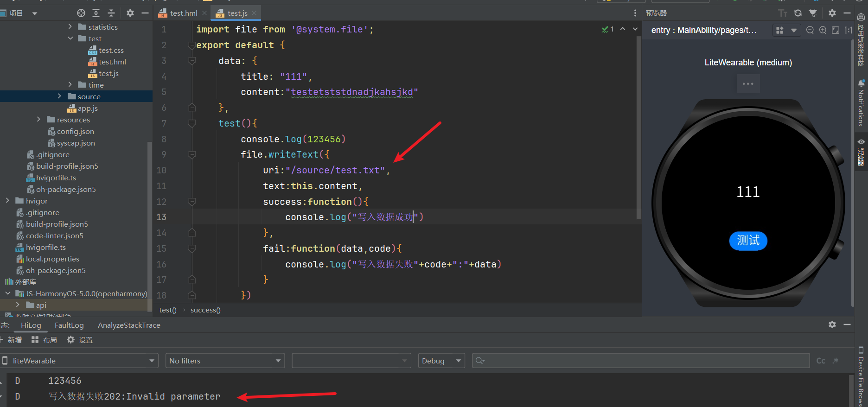Minimize the previewer panel
The height and width of the screenshot is (407, 868).
pos(847,13)
